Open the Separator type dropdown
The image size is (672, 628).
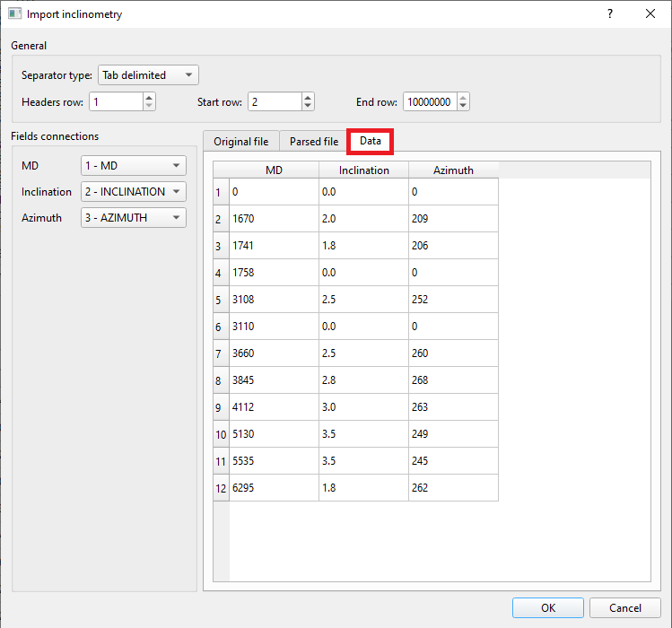point(148,75)
